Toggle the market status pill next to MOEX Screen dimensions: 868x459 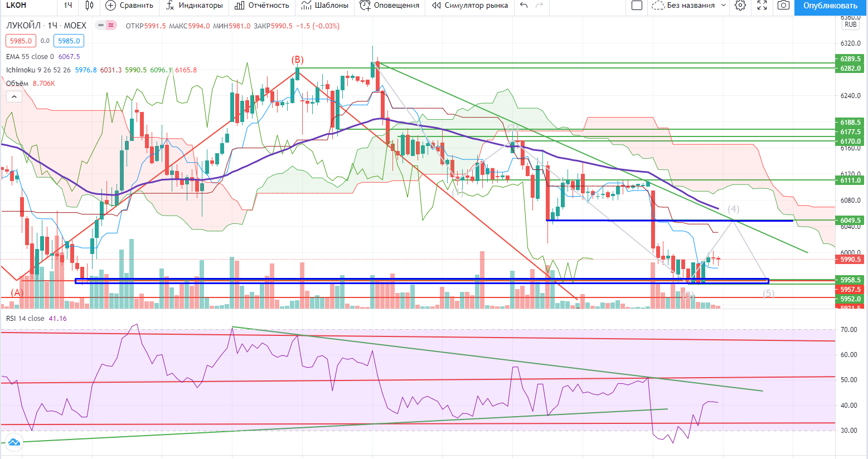[105, 26]
